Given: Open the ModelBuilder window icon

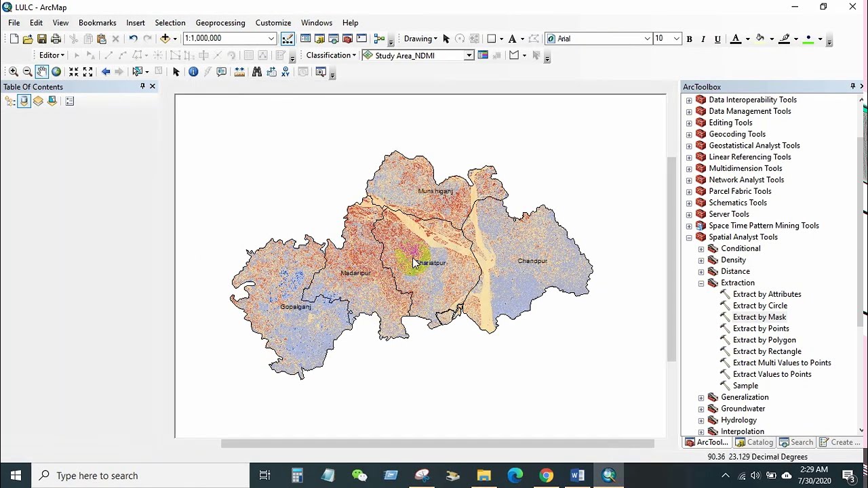Looking at the screenshot, I should click(379, 39).
